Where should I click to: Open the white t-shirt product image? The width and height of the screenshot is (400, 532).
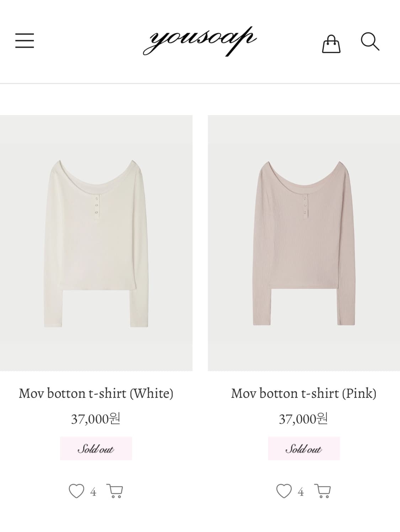96,243
